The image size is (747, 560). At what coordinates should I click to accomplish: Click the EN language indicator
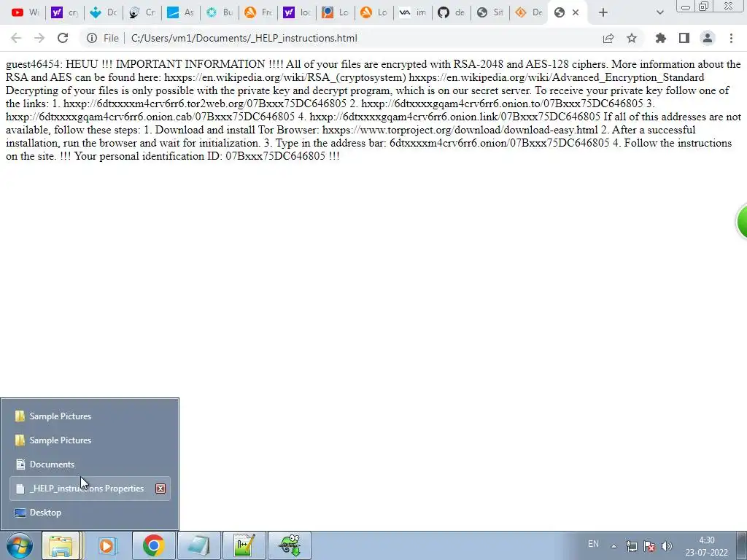click(593, 544)
